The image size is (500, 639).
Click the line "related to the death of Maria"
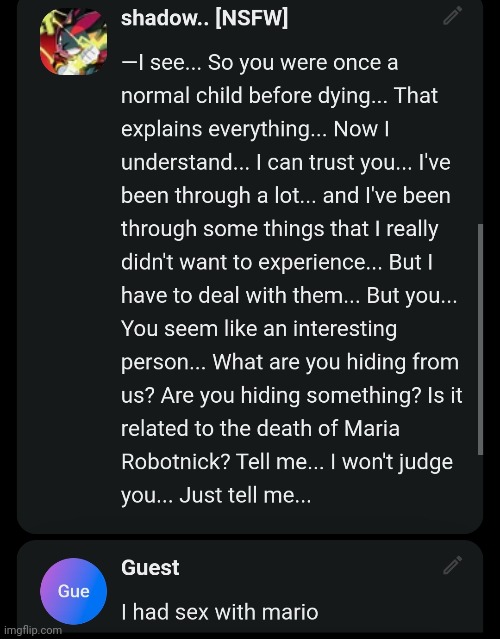(260, 429)
